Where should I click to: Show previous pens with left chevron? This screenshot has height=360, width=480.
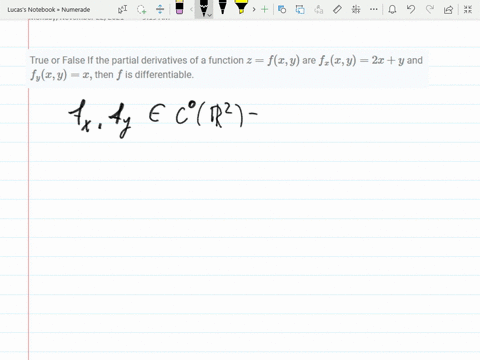tap(191, 9)
